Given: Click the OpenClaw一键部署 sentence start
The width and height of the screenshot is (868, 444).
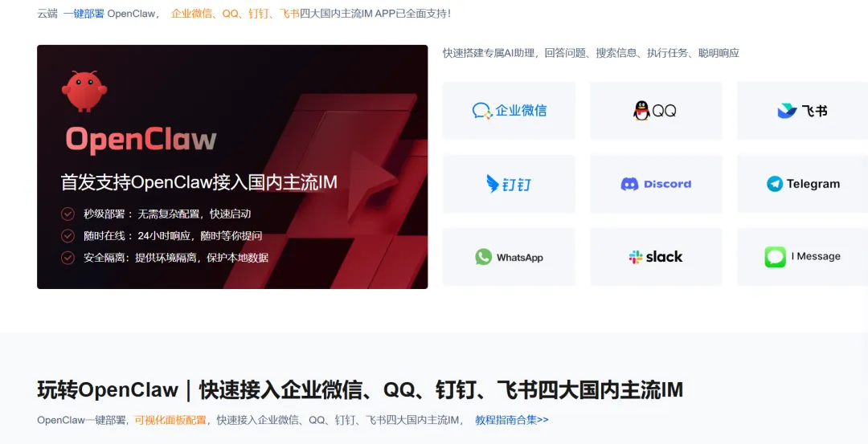Looking at the screenshot, I should [x=83, y=420].
